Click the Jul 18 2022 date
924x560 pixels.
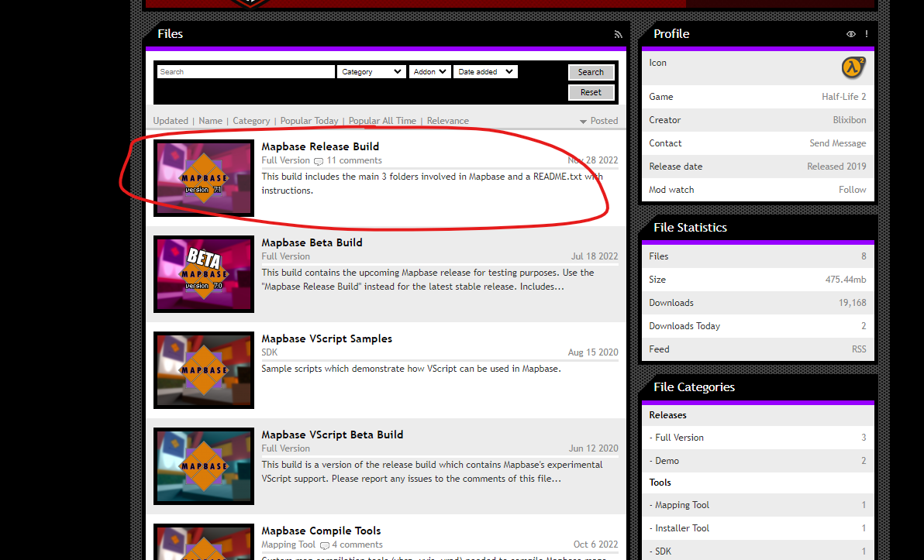tap(594, 256)
